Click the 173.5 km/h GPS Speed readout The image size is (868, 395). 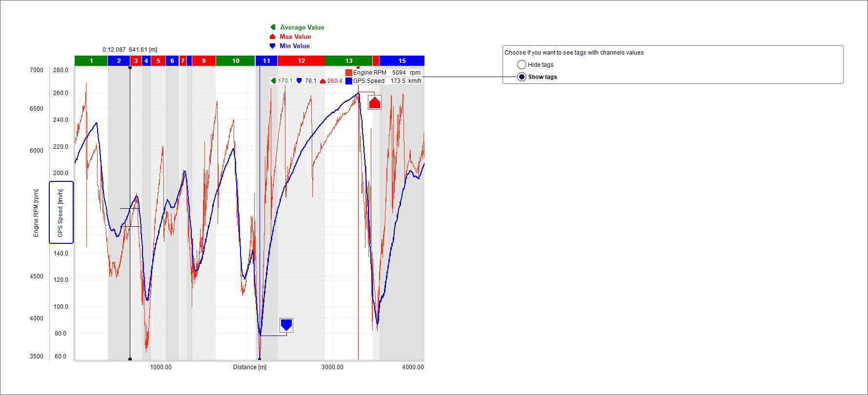click(406, 81)
